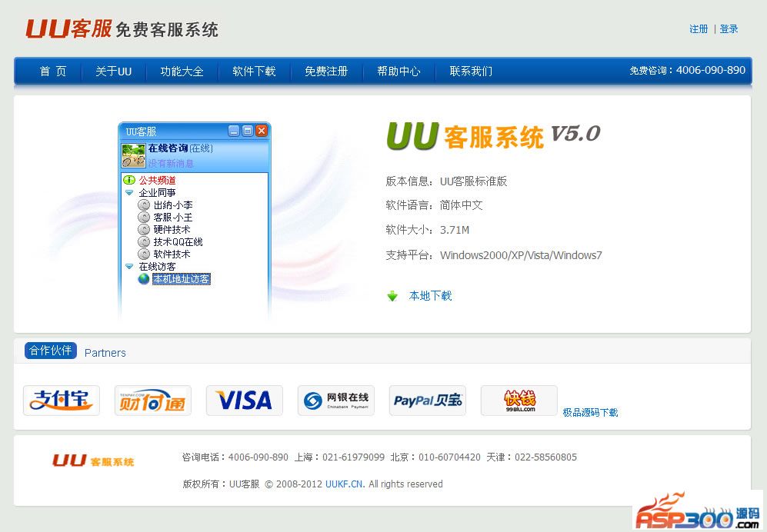The width and height of the screenshot is (767, 532).
Task: Close the UU客服 chat window
Action: [x=262, y=131]
